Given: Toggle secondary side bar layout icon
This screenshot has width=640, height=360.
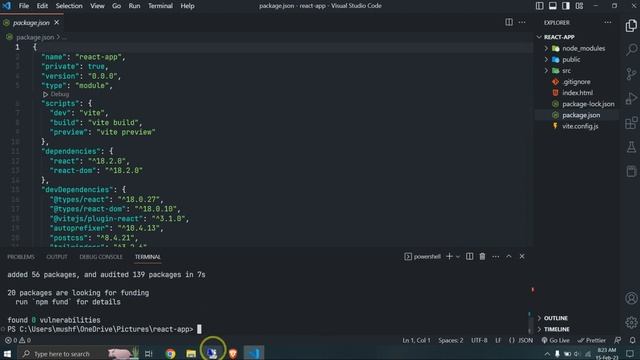Looking at the screenshot, I should (x=566, y=6).
